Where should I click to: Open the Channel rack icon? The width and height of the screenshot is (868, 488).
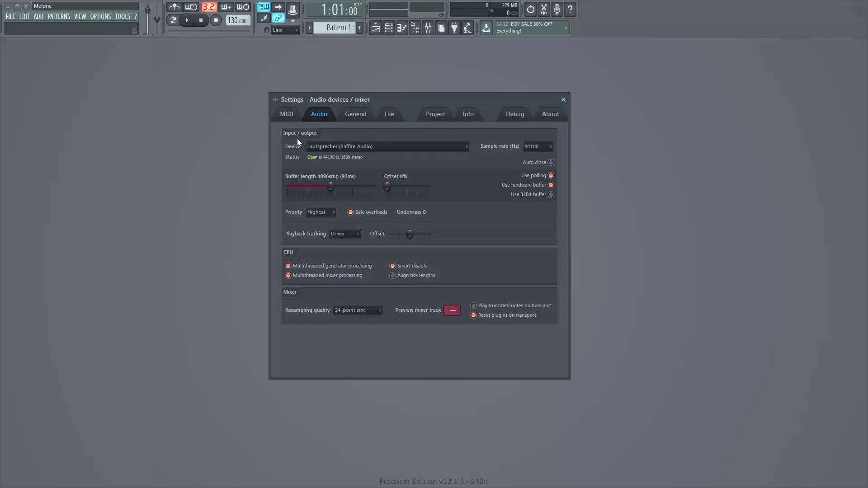tap(388, 28)
